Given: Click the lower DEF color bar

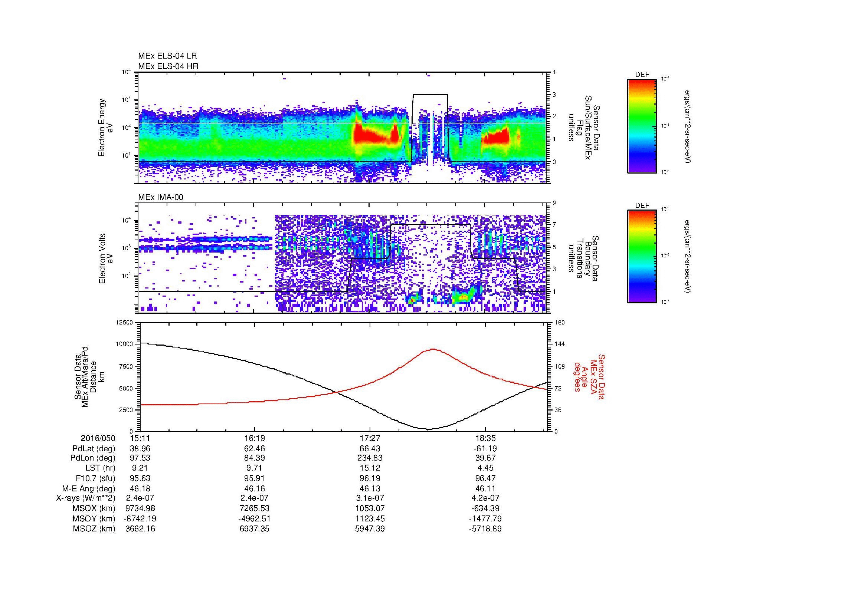Looking at the screenshot, I should coord(642,257).
